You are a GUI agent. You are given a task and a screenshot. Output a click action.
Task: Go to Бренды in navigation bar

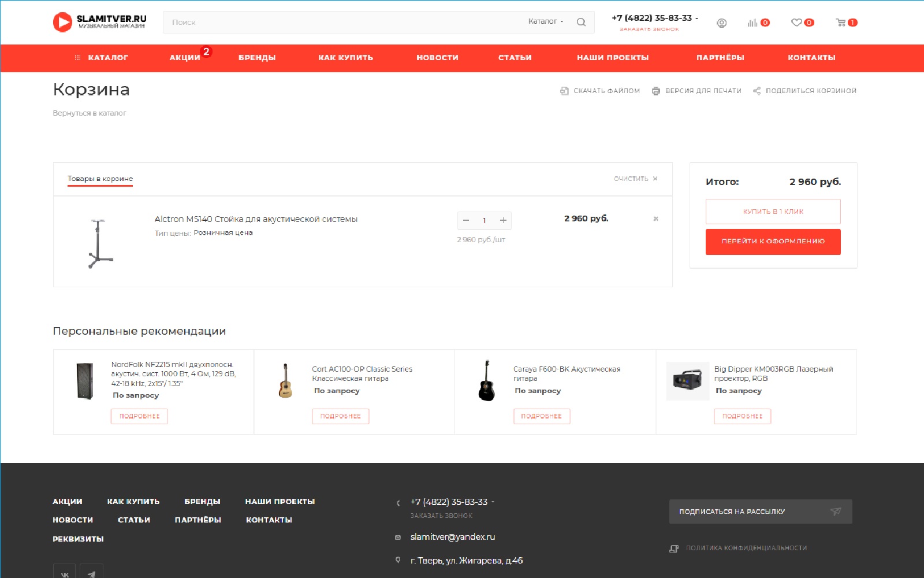257,58
